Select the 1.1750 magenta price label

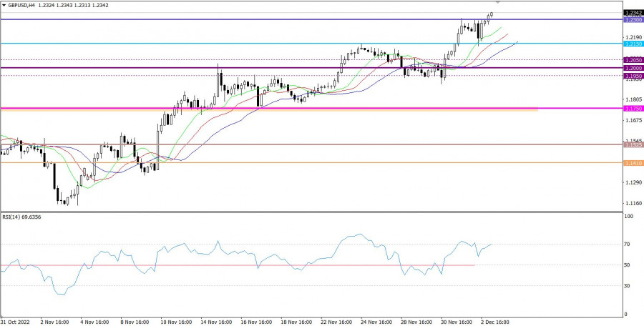pyautogui.click(x=633, y=108)
